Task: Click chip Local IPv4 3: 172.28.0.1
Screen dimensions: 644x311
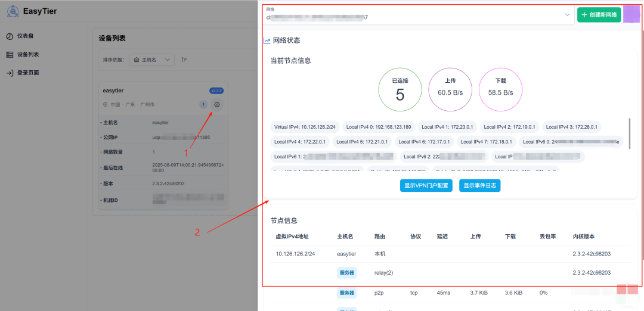Action: point(571,127)
